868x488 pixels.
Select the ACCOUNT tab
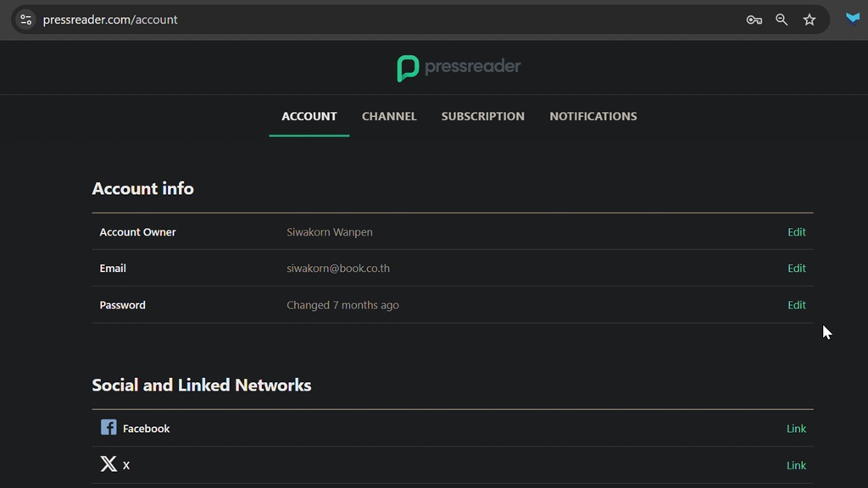[x=309, y=116]
